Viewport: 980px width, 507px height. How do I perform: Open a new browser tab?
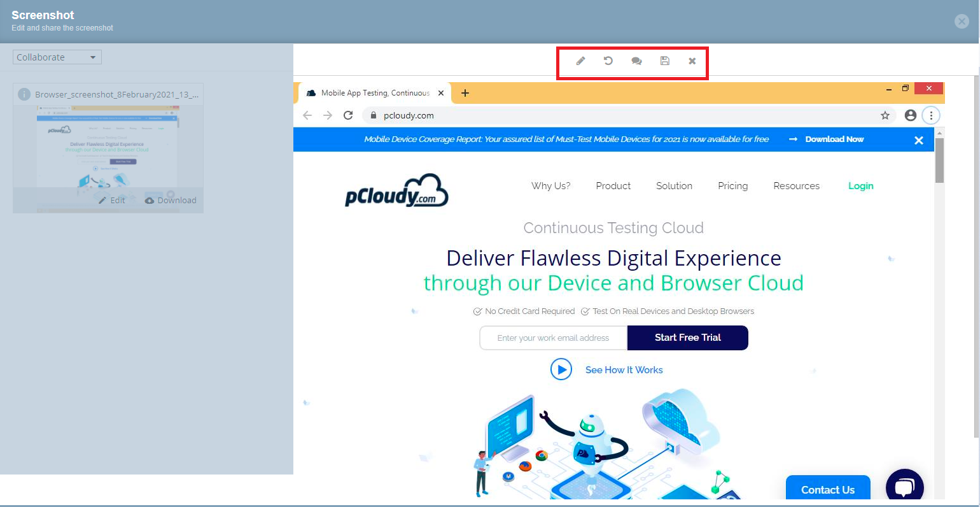[x=465, y=93]
